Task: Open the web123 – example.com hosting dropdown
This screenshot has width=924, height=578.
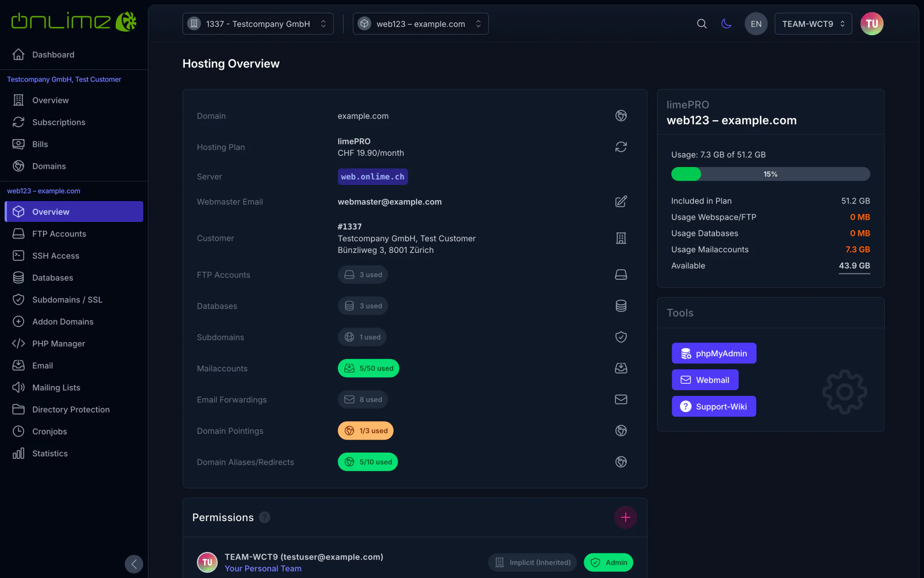Action: tap(420, 24)
